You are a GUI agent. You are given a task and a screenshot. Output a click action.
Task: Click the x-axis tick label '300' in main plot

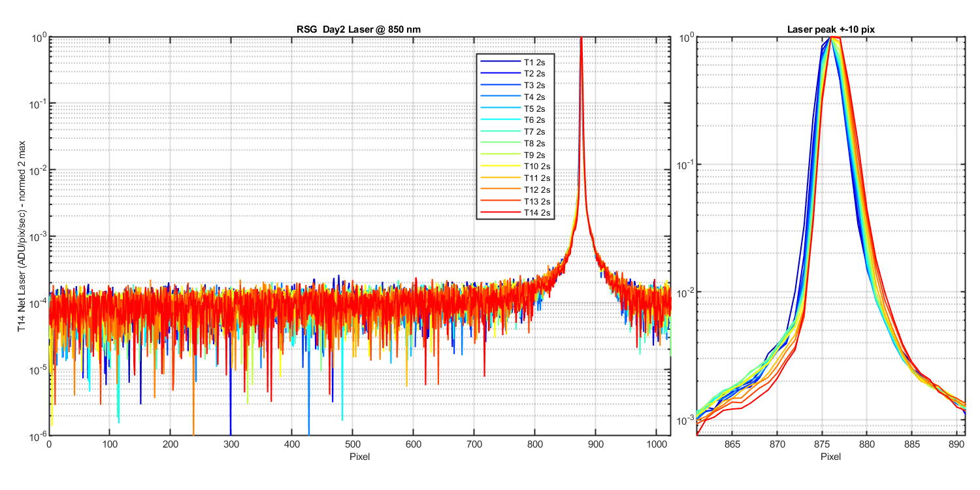tap(231, 444)
